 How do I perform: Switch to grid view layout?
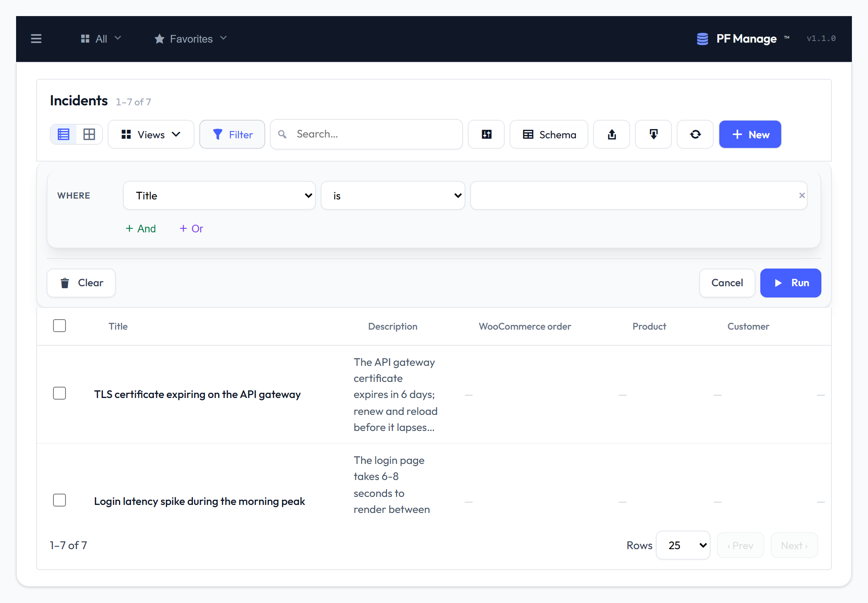coord(89,134)
